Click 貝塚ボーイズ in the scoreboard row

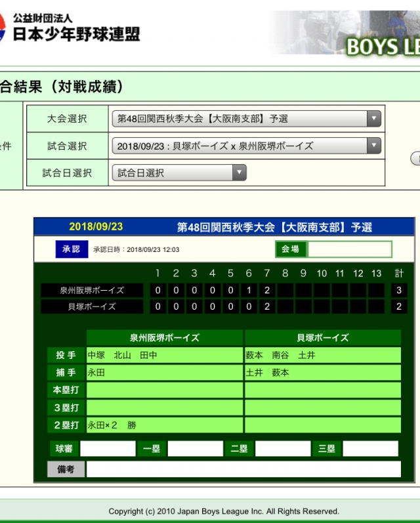[x=92, y=306]
